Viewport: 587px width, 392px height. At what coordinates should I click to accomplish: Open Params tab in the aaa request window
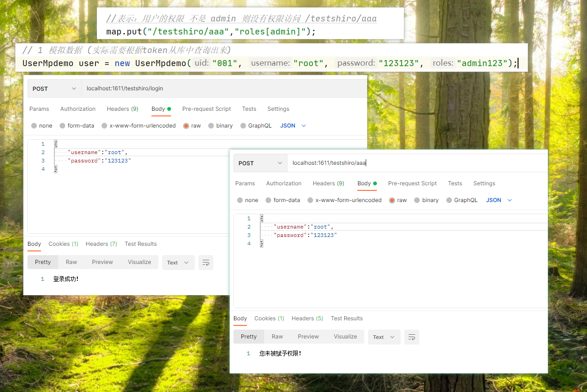(245, 183)
